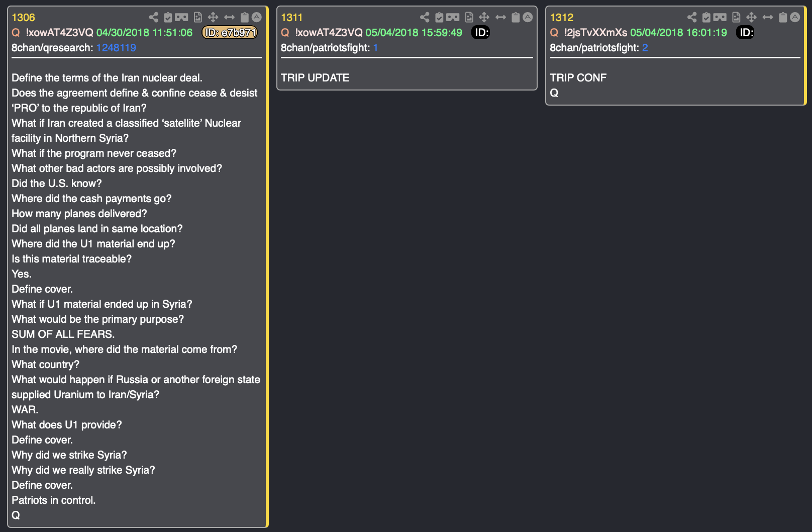
Task: Click the Q signature ending post 1306
Action: pos(16,515)
